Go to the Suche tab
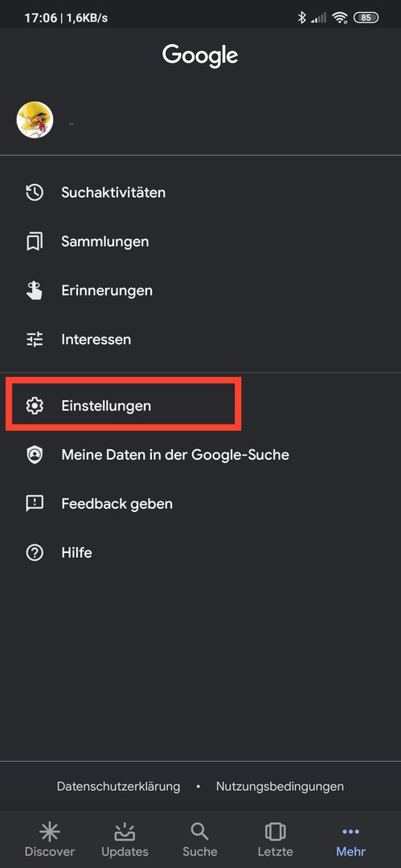Viewport: 401px width, 868px height. [200, 839]
